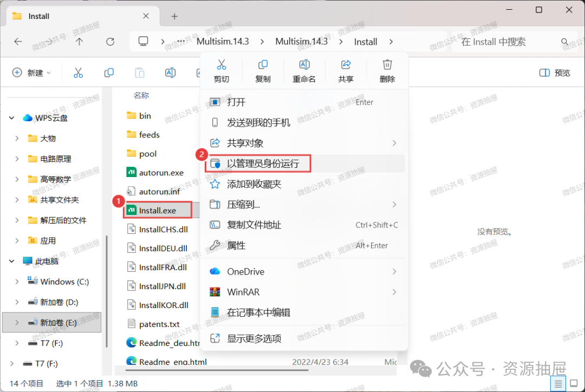Expand the 电路原理 folder node

(x=17, y=159)
